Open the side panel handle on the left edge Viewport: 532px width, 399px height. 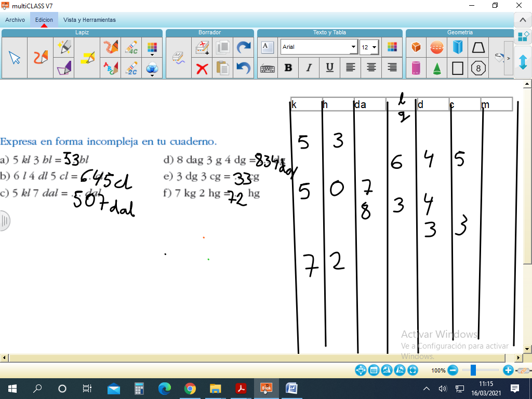(x=4, y=221)
